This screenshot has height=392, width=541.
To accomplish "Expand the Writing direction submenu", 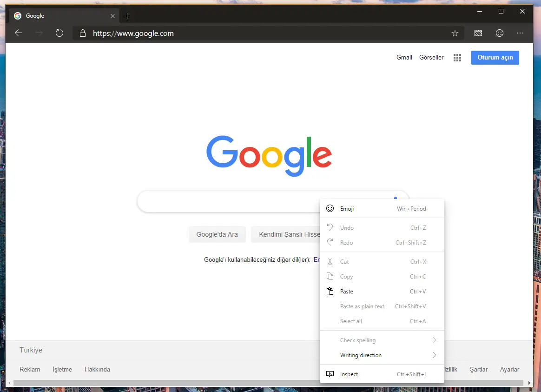I will pyautogui.click(x=382, y=355).
